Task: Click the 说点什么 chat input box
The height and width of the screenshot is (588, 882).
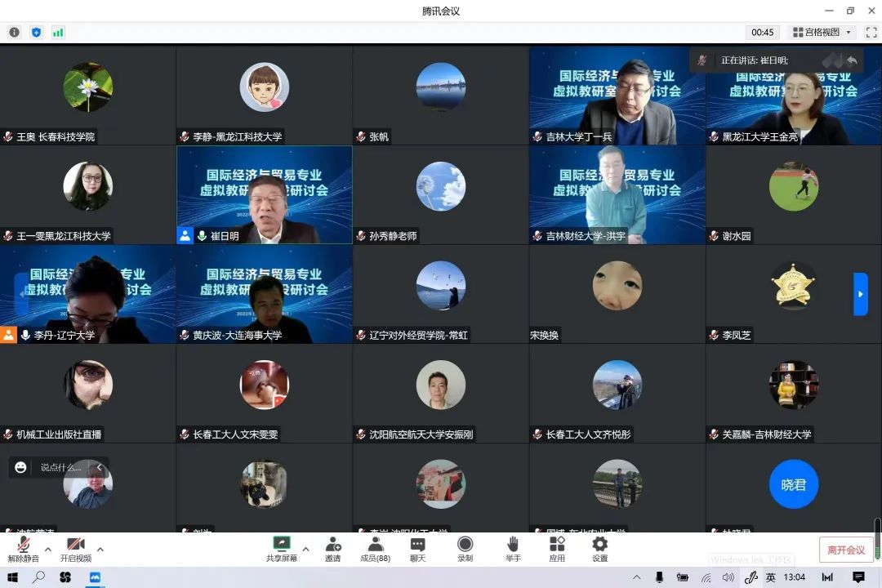Action: pyautogui.click(x=62, y=467)
